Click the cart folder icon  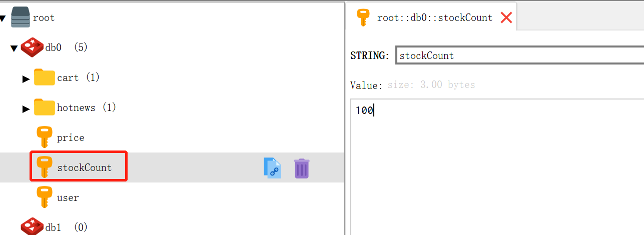[x=44, y=77]
